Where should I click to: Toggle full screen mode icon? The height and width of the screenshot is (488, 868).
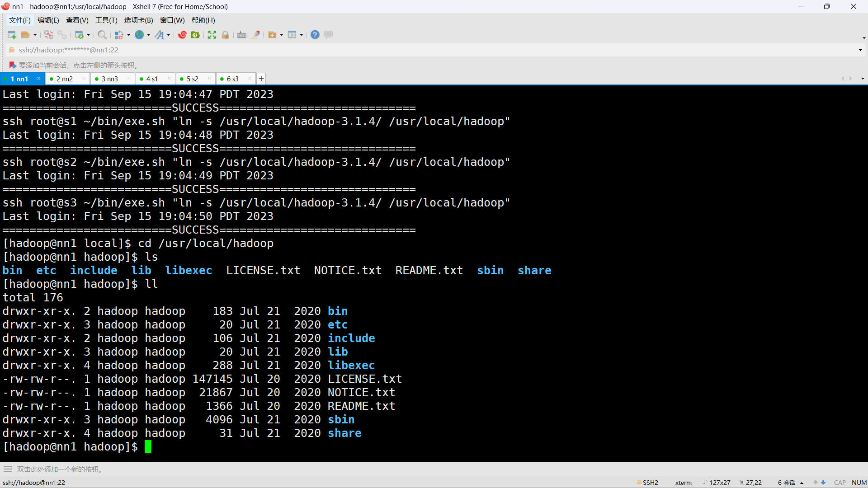[212, 35]
